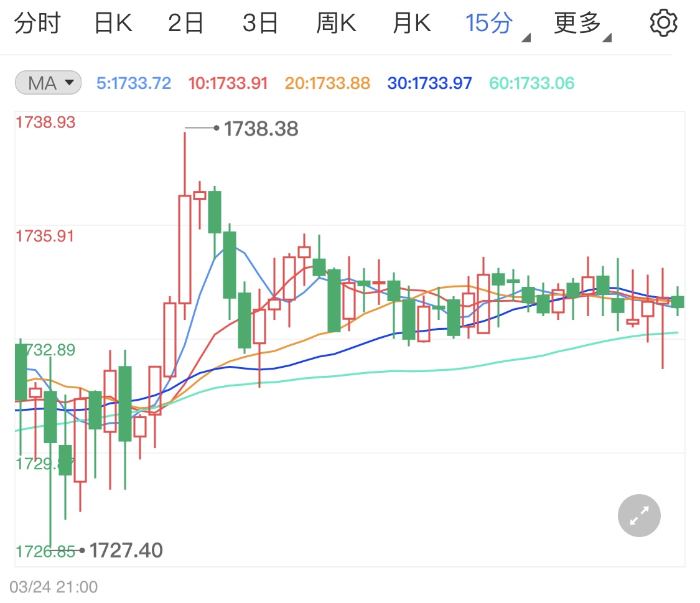Click the 1738.93 axis label
The height and width of the screenshot is (603, 700).
coord(45,123)
